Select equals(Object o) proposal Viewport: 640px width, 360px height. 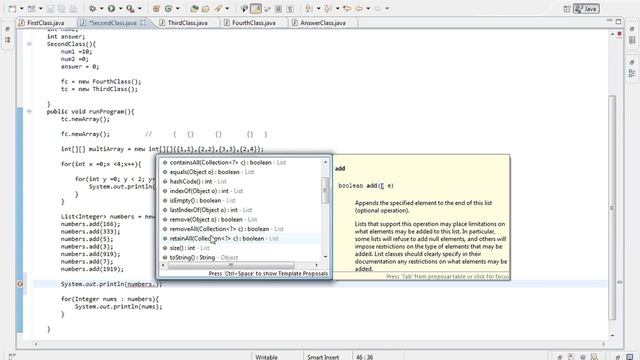pyautogui.click(x=241, y=172)
